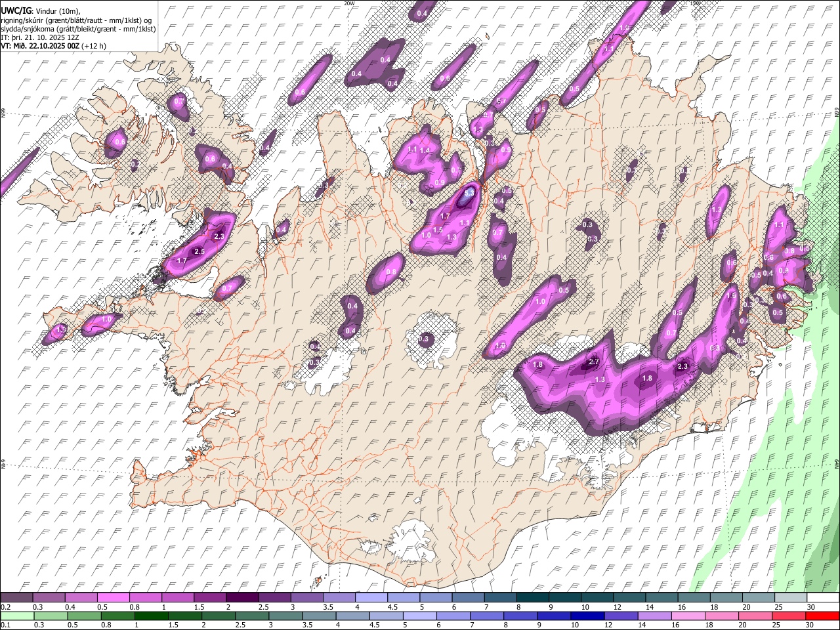The image size is (840, 630).
Task: Click the bright red rain swatch after 30
Action: [822, 616]
